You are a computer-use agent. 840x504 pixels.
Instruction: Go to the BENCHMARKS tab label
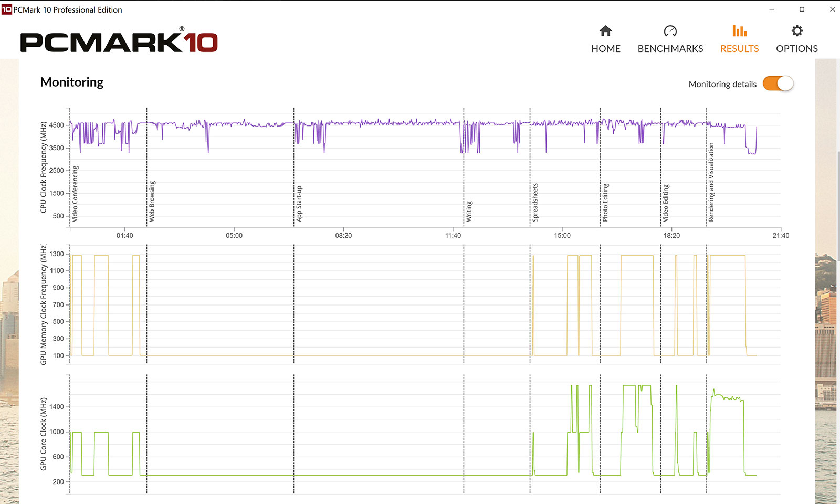click(x=670, y=48)
